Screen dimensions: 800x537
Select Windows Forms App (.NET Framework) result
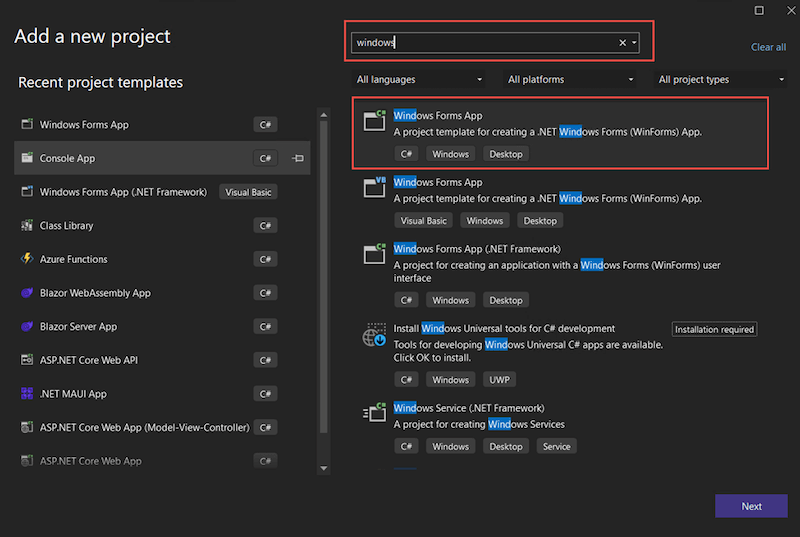click(560, 274)
